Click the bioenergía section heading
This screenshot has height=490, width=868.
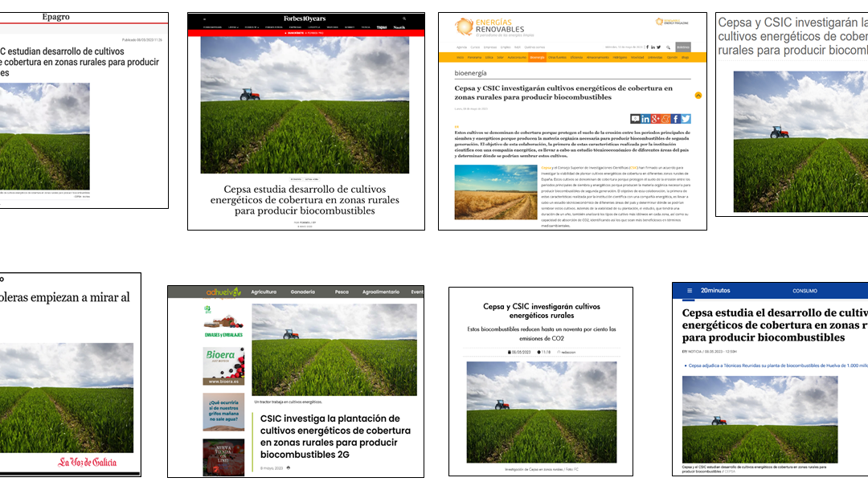click(470, 73)
